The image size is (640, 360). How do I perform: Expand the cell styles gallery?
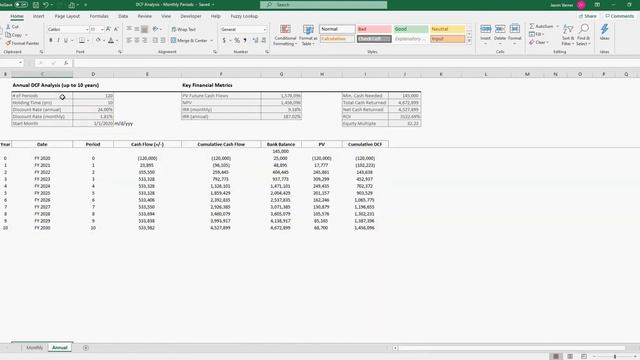[469, 41]
